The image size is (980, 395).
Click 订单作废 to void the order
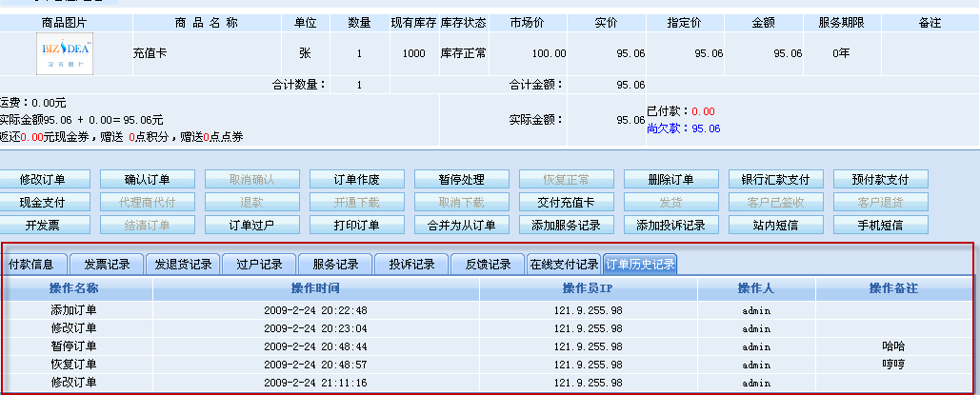click(357, 179)
